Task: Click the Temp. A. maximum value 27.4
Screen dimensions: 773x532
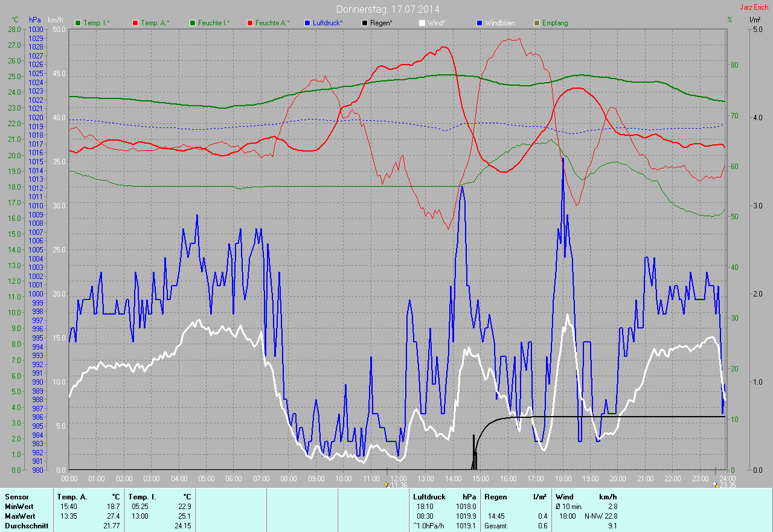Action: pos(114,516)
